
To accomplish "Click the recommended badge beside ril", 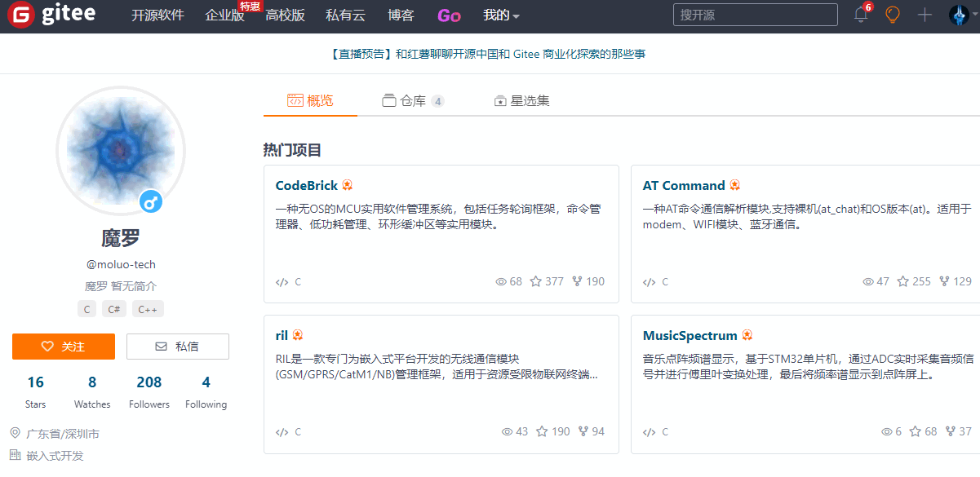I will point(298,335).
